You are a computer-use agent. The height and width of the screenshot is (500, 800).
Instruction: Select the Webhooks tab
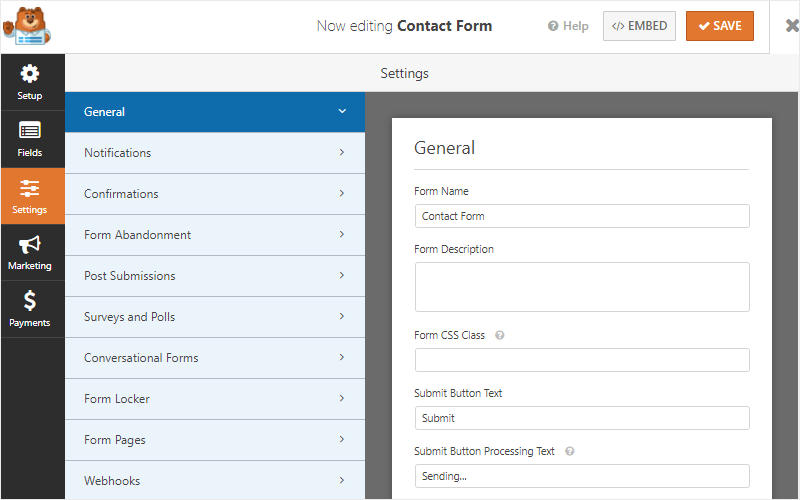(215, 480)
